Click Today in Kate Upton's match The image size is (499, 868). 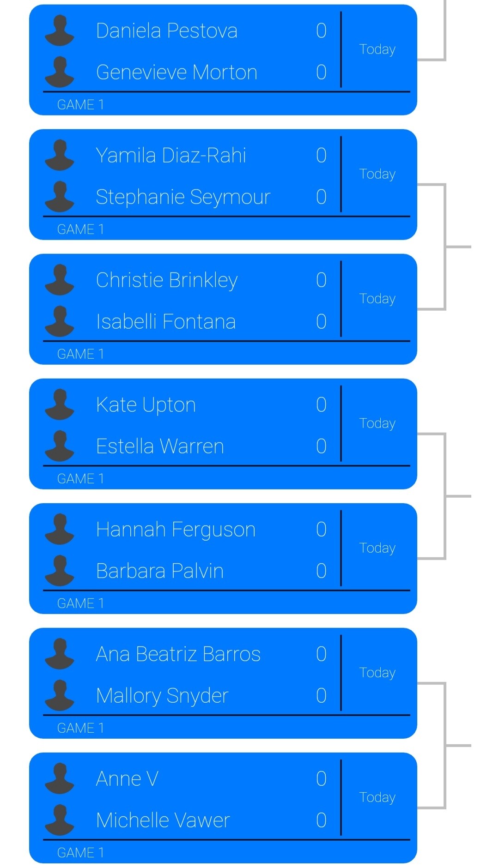click(377, 423)
